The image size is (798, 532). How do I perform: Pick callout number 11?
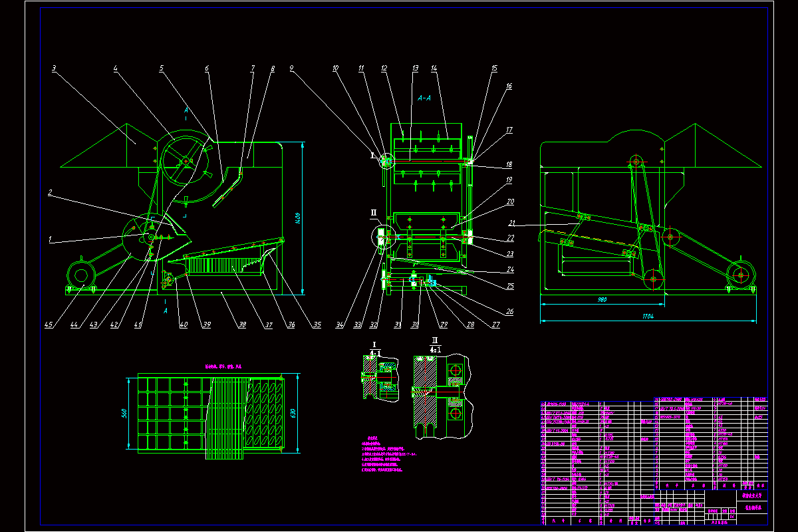tap(361, 67)
